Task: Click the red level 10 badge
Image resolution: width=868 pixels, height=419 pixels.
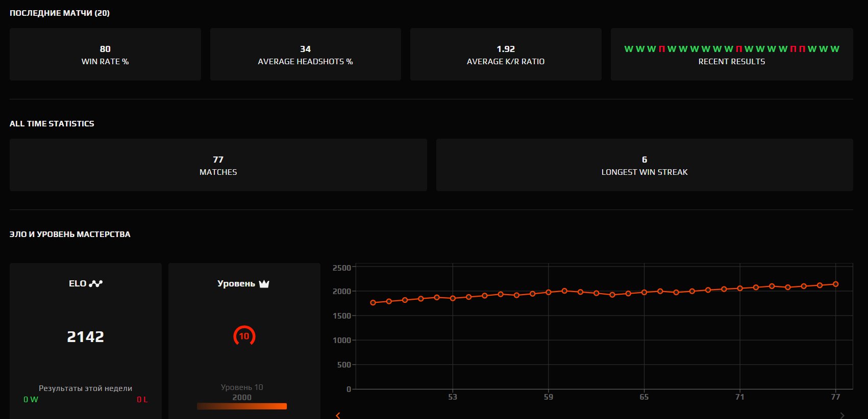Action: click(x=244, y=336)
